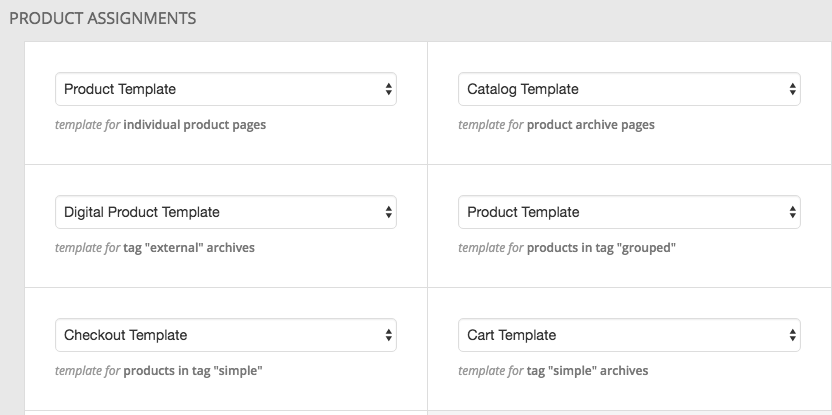Image resolution: width=832 pixels, height=415 pixels.
Task: Open dropdown for products in tag "grouped"
Action: pyautogui.click(x=629, y=212)
